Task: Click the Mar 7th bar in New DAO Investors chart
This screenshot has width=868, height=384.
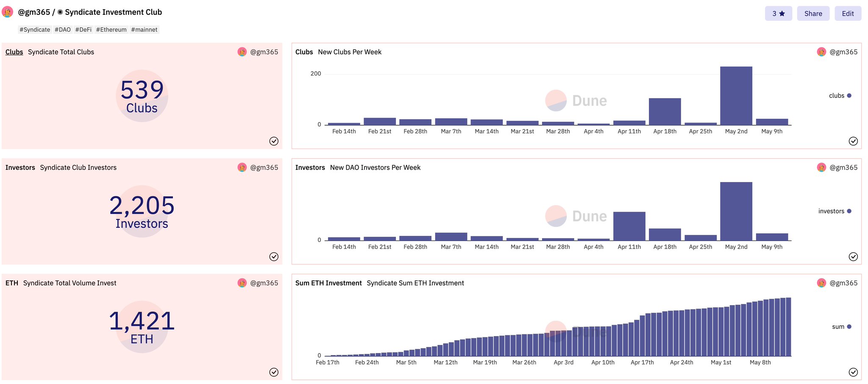Action: pyautogui.click(x=451, y=237)
